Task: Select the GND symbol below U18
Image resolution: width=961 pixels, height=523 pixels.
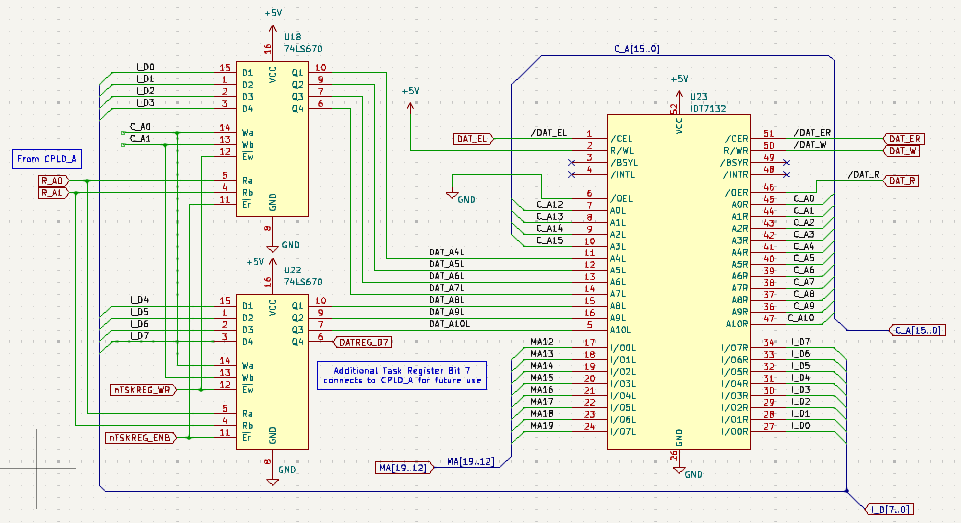Action: click(x=272, y=241)
